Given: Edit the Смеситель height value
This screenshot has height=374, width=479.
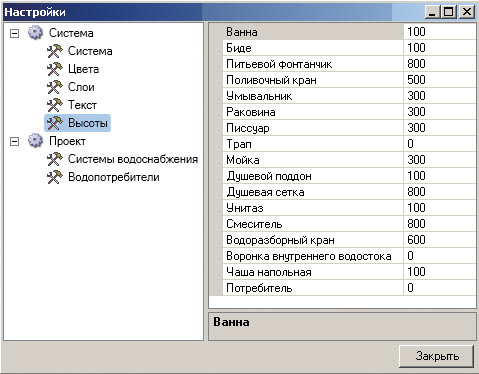Looking at the screenshot, I should [x=440, y=224].
